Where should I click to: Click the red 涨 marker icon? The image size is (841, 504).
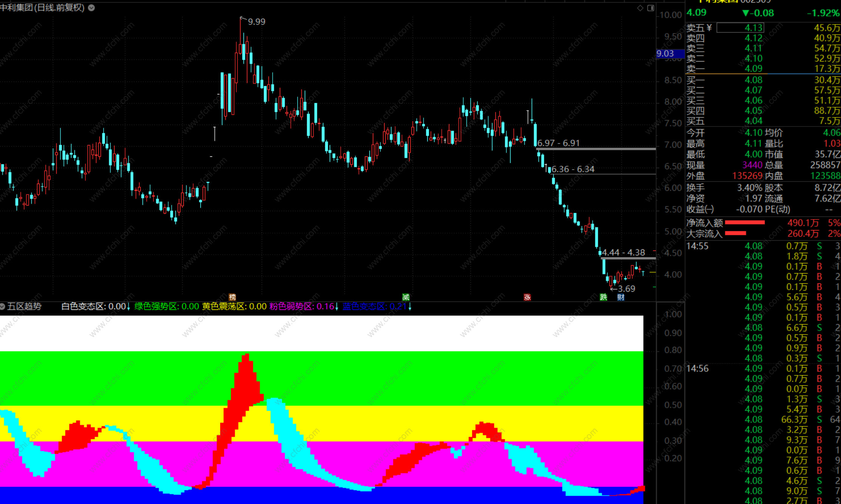coord(527,297)
